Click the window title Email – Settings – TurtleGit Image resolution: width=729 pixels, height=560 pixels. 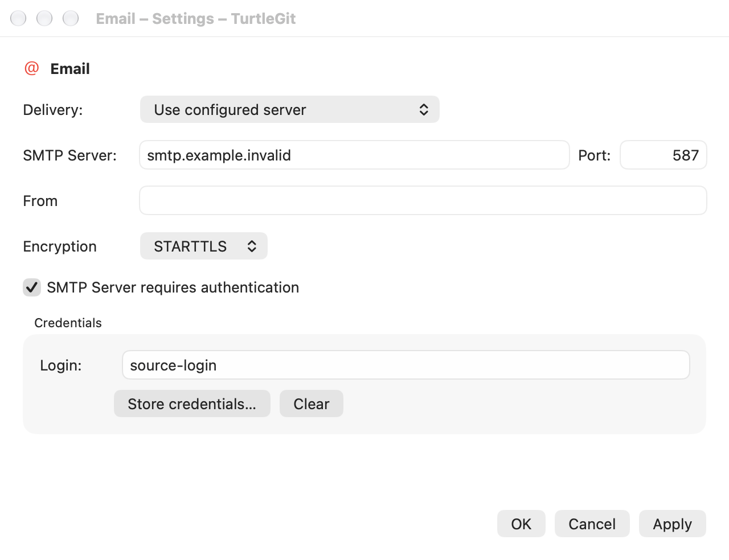pos(196,19)
